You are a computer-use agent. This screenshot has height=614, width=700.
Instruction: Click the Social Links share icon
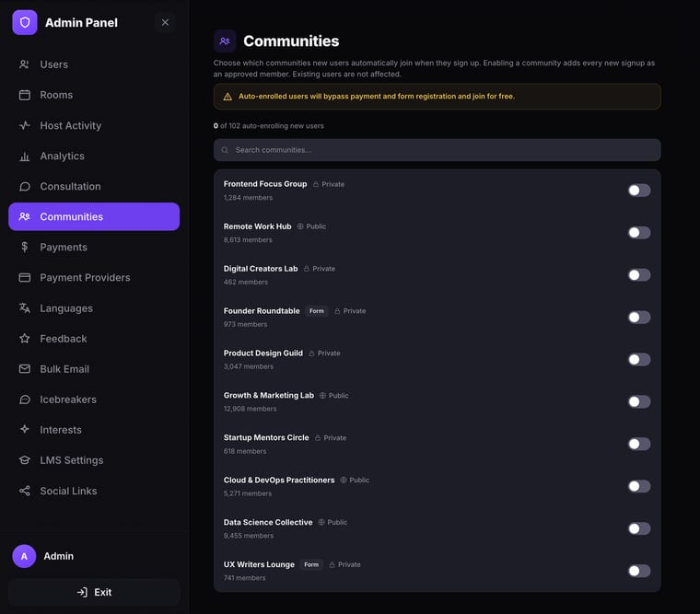(25, 491)
